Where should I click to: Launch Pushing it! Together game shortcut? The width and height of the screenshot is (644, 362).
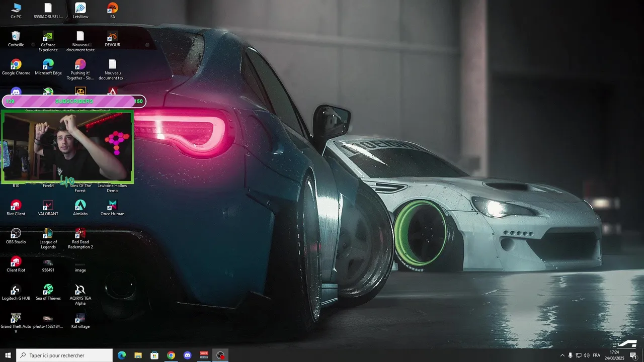tap(80, 69)
